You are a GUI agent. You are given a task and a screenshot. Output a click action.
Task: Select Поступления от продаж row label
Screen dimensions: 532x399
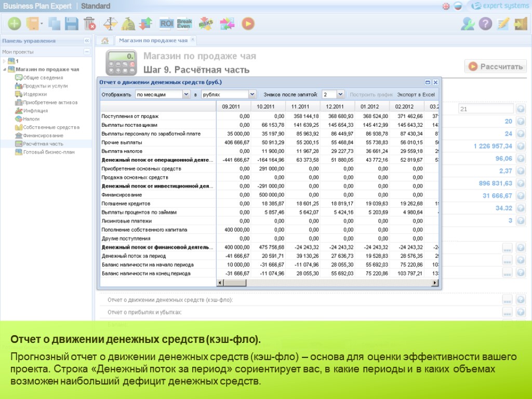130,116
